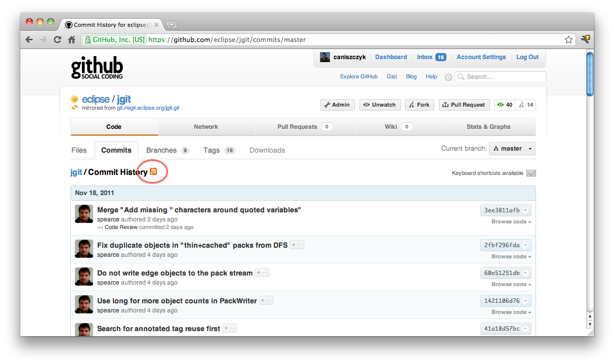Open the browser wrench menu icon
This screenshot has height=364, width=614.
click(585, 39)
